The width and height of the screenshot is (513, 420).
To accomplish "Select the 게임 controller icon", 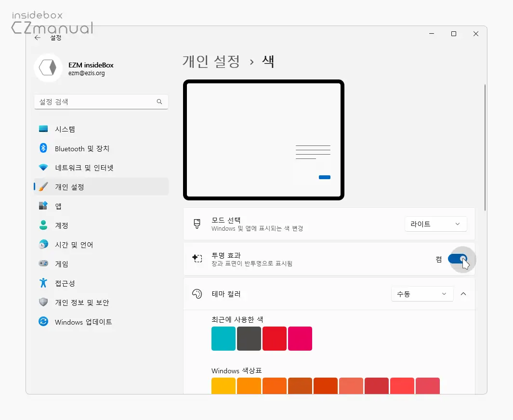I will click(44, 264).
